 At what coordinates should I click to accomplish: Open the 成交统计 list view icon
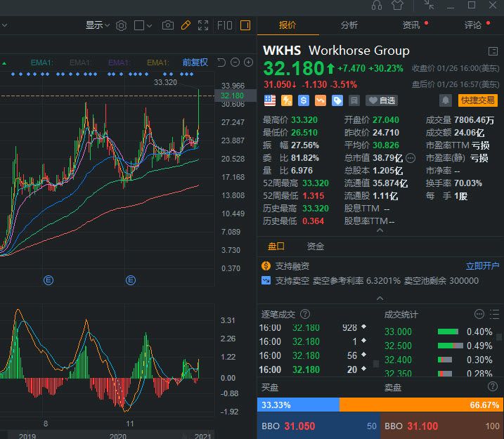point(494,314)
